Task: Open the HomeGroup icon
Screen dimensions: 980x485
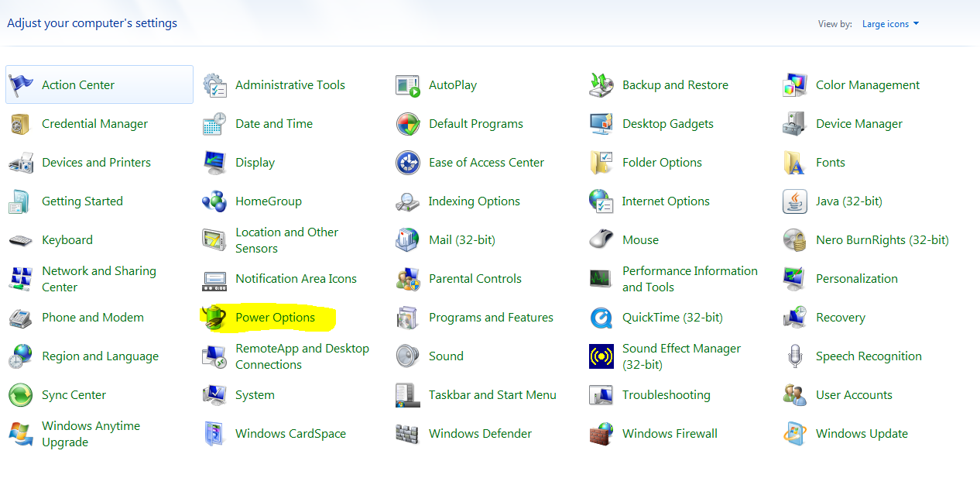Action: point(214,201)
